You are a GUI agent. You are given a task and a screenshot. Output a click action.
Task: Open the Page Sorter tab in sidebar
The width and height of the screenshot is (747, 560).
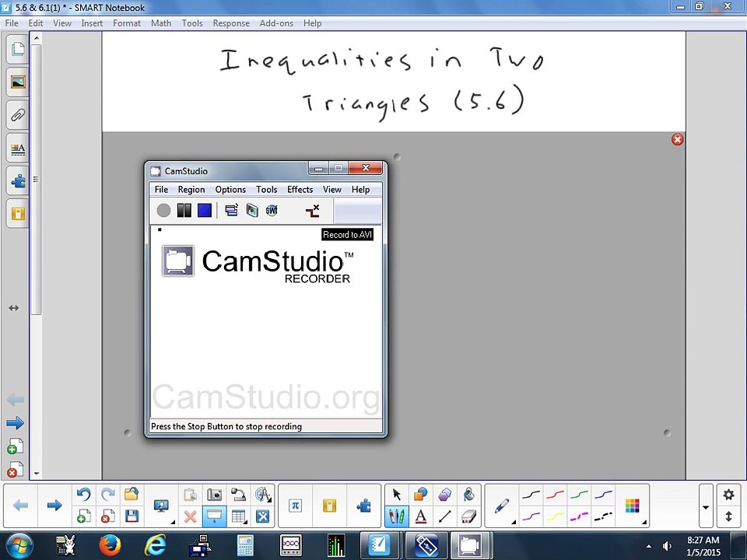click(18, 48)
